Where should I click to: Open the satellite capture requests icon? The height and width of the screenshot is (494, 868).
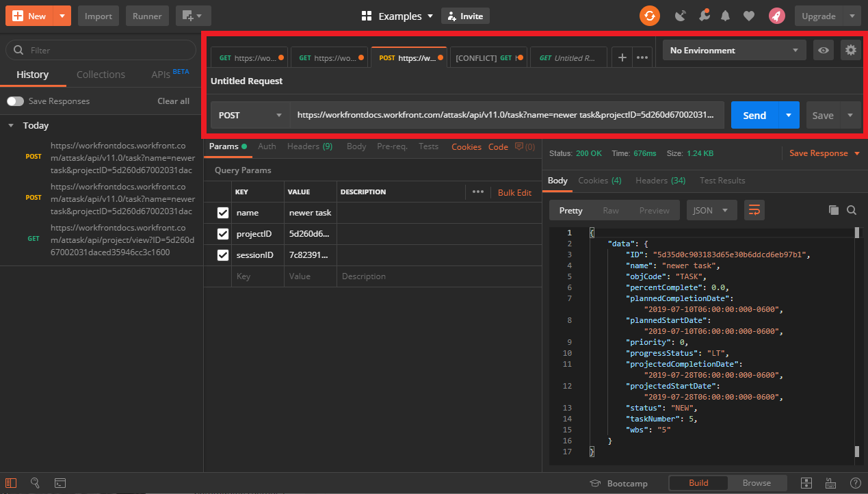coord(680,16)
